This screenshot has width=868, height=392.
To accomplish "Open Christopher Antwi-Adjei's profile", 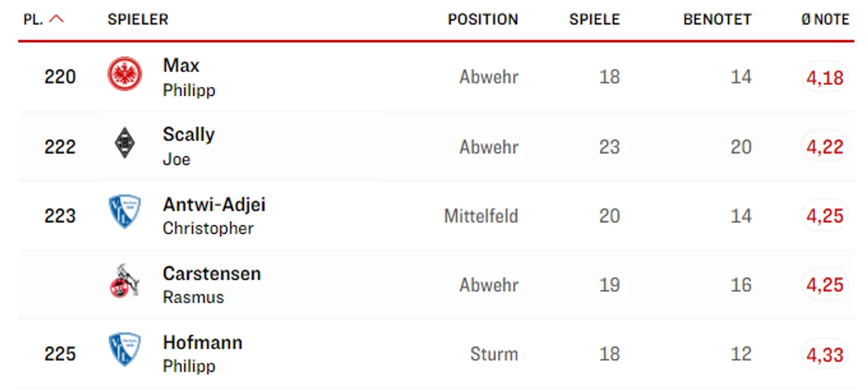I will point(214,215).
